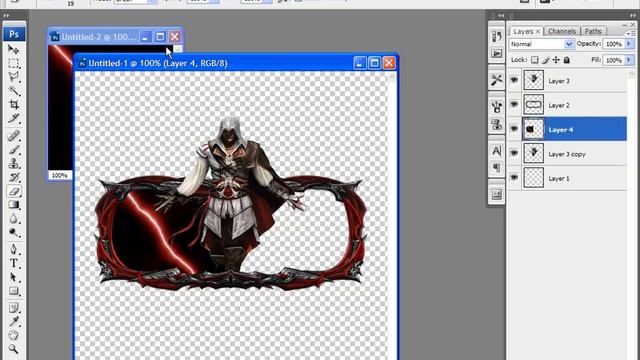The width and height of the screenshot is (640, 360).
Task: Toggle Lock position
Action: (x=556, y=60)
